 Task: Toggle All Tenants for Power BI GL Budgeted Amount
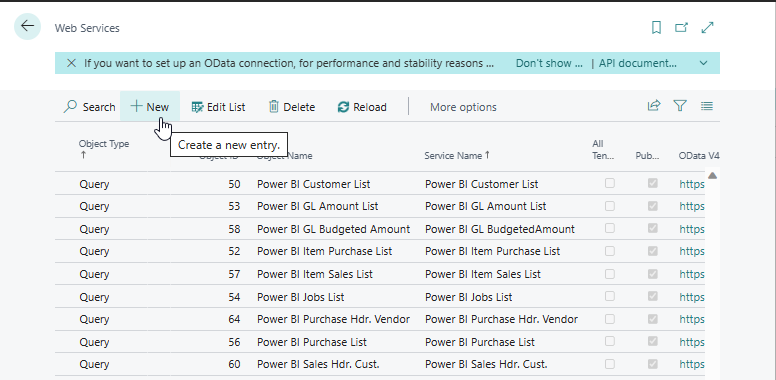(610, 228)
